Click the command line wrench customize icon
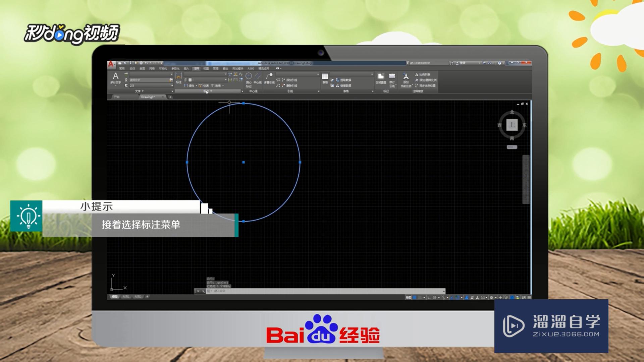The width and height of the screenshot is (644, 362). pyautogui.click(x=203, y=291)
